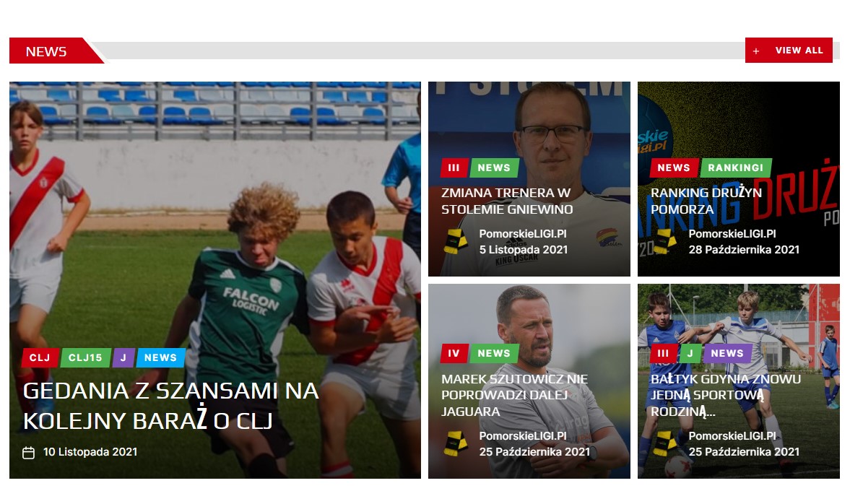The height and width of the screenshot is (504, 850).
Task: Select the purple J tag on Gedania article
Action: pyautogui.click(x=123, y=357)
